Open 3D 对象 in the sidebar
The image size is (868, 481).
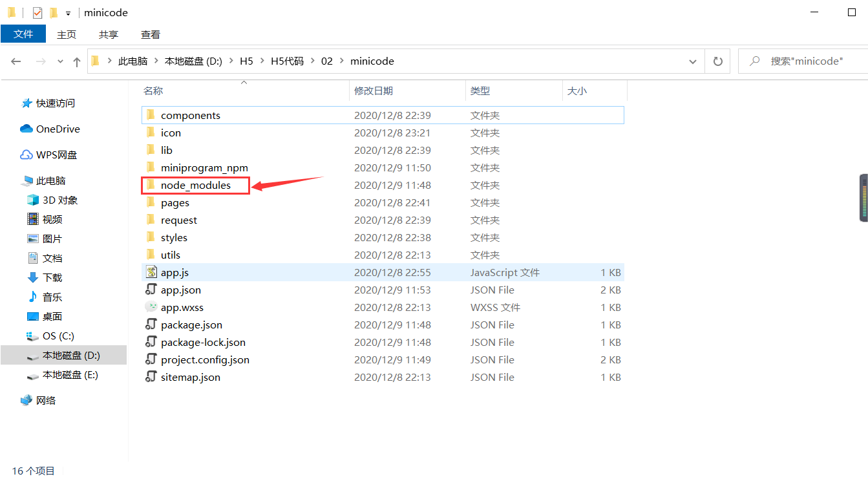(x=52, y=200)
